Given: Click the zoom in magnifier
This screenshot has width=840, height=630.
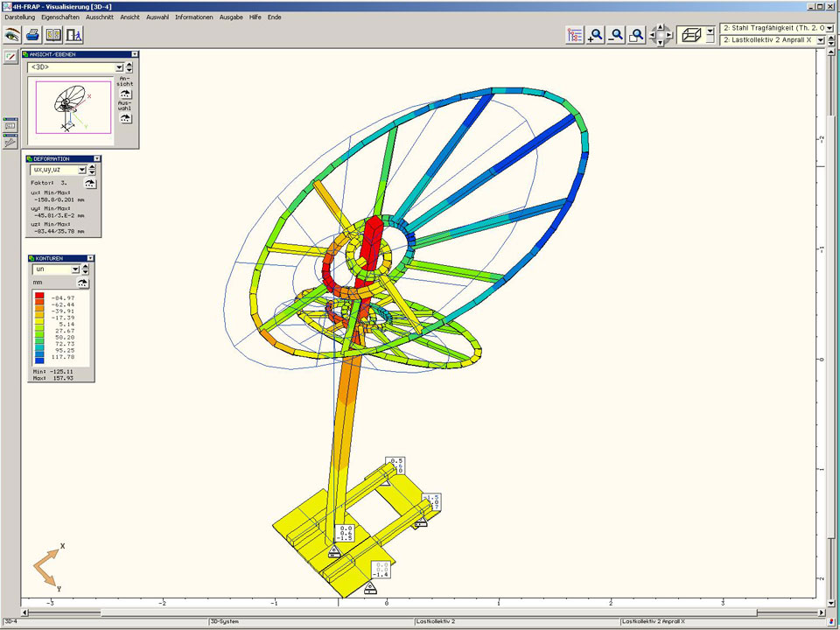Looking at the screenshot, I should coord(596,35).
